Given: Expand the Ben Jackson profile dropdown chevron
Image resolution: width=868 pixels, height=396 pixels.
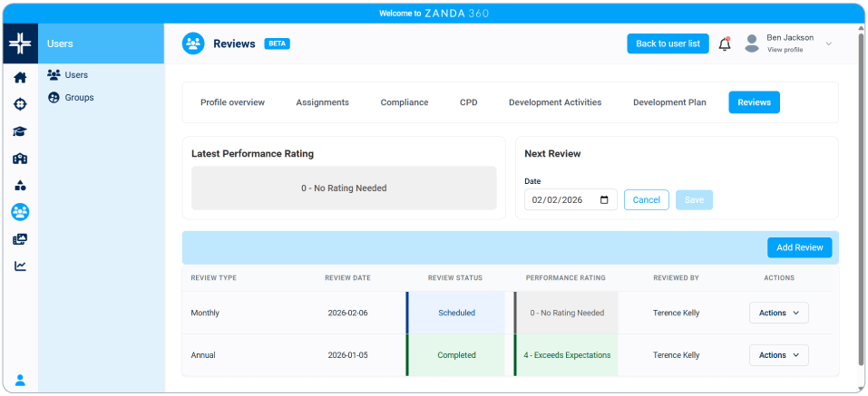Looking at the screenshot, I should click(828, 44).
